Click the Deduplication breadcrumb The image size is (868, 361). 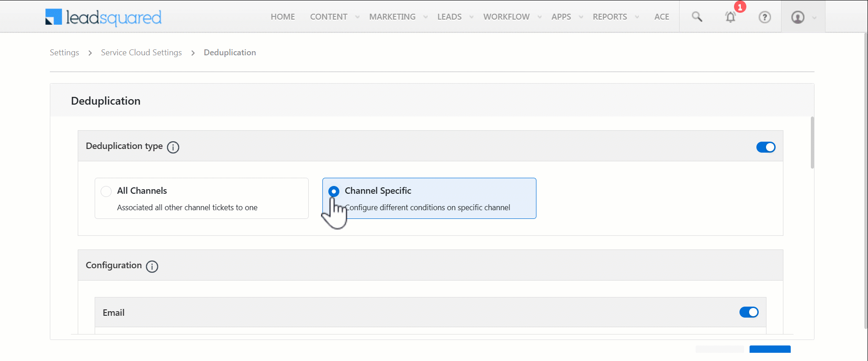coord(230,53)
